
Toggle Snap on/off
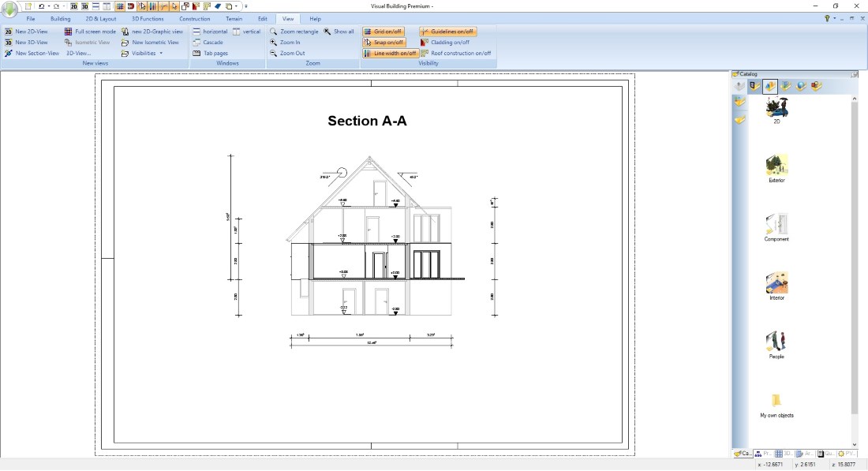383,43
